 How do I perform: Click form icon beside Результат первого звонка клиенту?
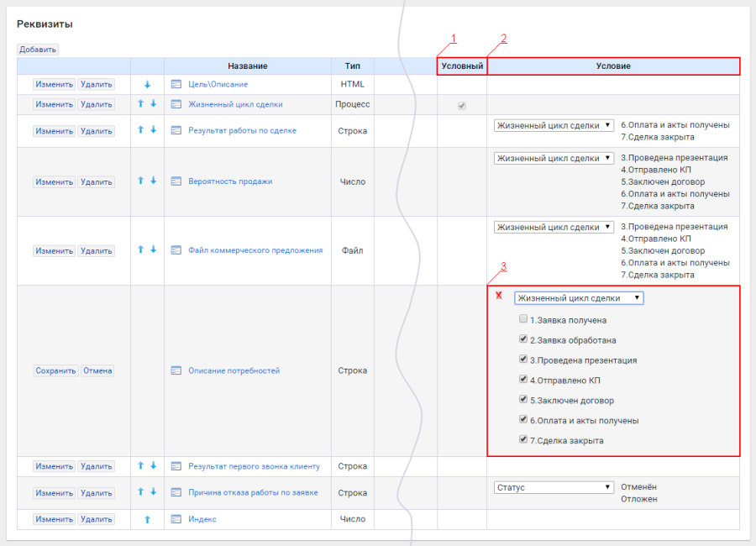point(176,466)
